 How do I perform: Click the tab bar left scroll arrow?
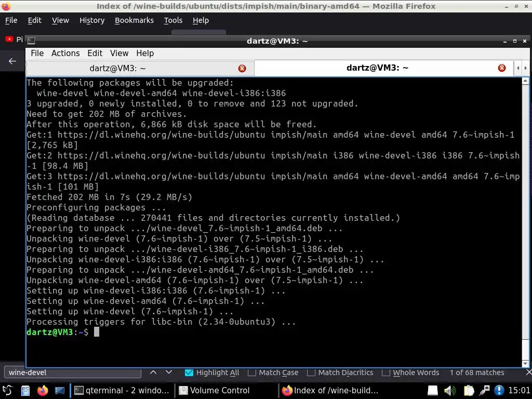click(x=518, y=68)
